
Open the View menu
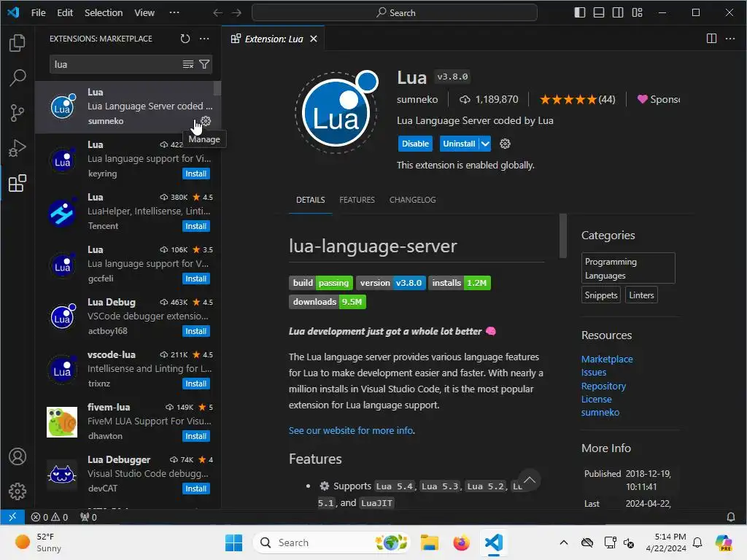coord(144,12)
